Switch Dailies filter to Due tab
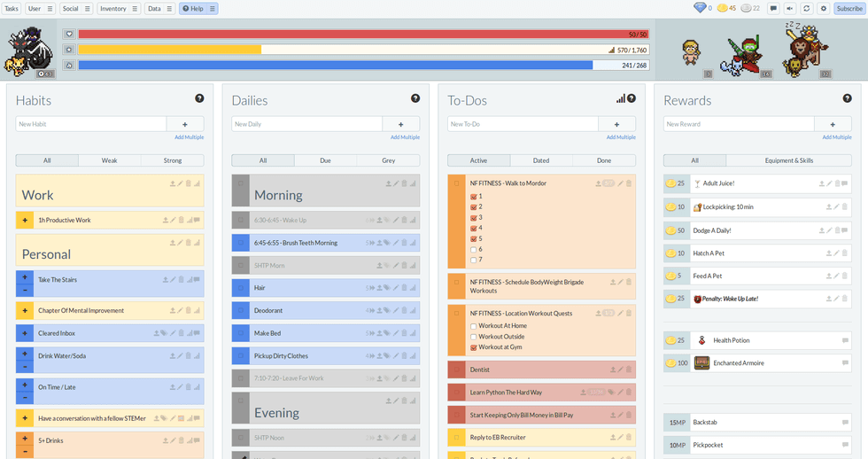Screen dimensions: 868x459 (325, 160)
